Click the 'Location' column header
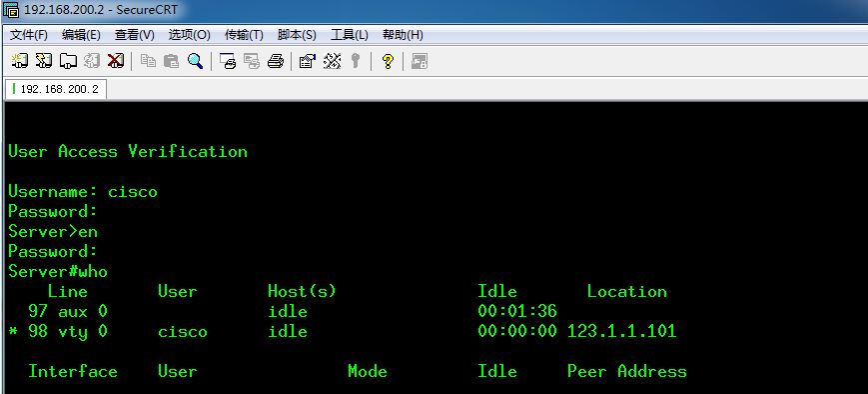 [626, 291]
